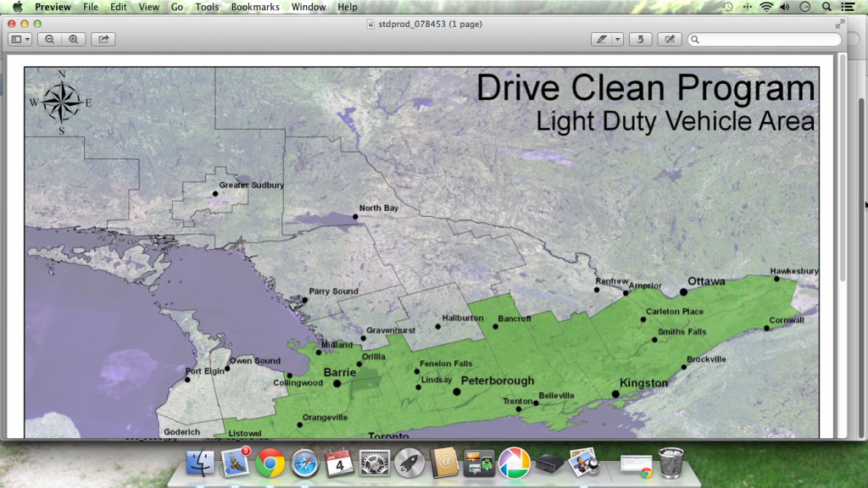Image resolution: width=868 pixels, height=488 pixels.
Task: Open the sidebar View dropdown menu
Action: point(20,39)
